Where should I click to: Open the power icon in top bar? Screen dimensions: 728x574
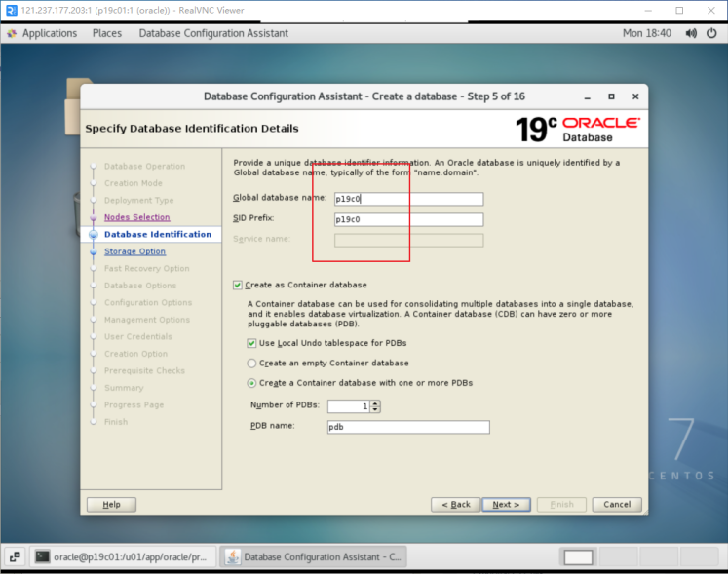pos(711,33)
